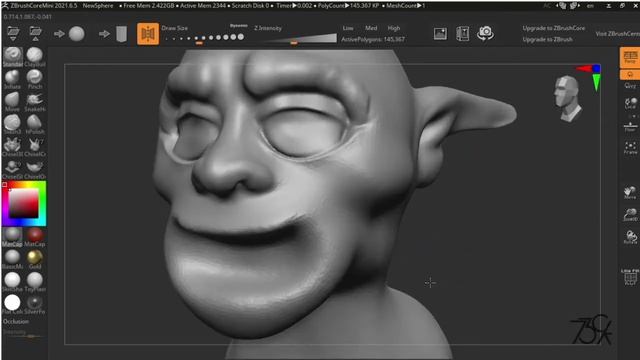Select the red MatCap material
640x360 pixels.
coord(35,237)
